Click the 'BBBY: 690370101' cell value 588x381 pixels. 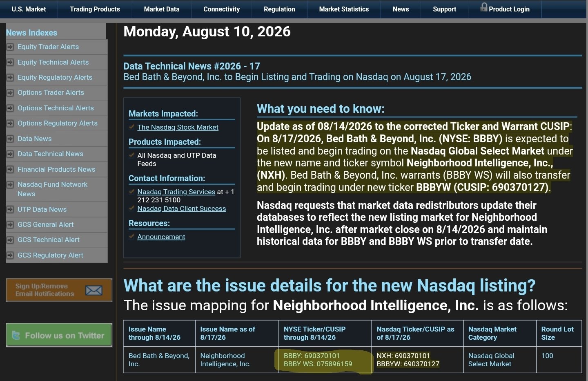312,356
